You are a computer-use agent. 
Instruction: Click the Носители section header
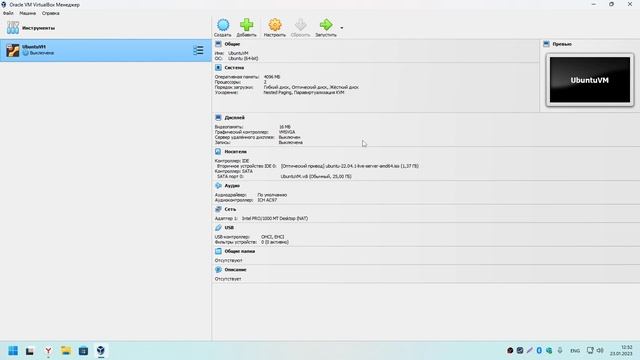tap(236, 151)
